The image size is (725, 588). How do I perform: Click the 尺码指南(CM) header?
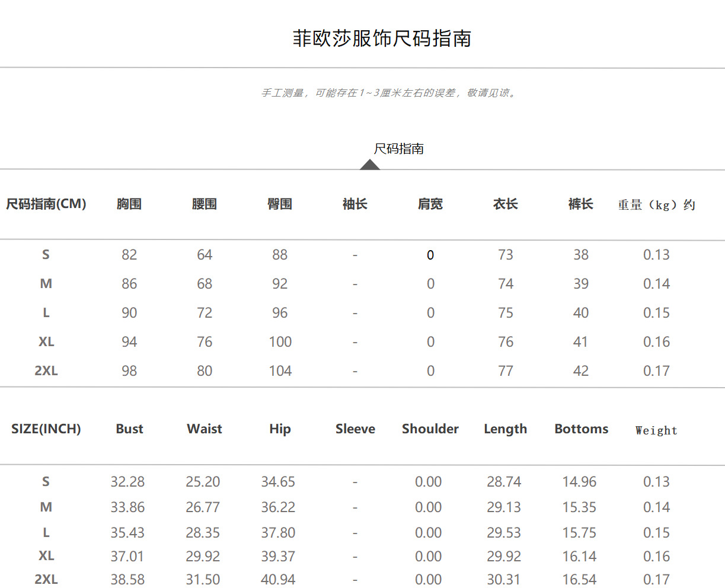46,204
